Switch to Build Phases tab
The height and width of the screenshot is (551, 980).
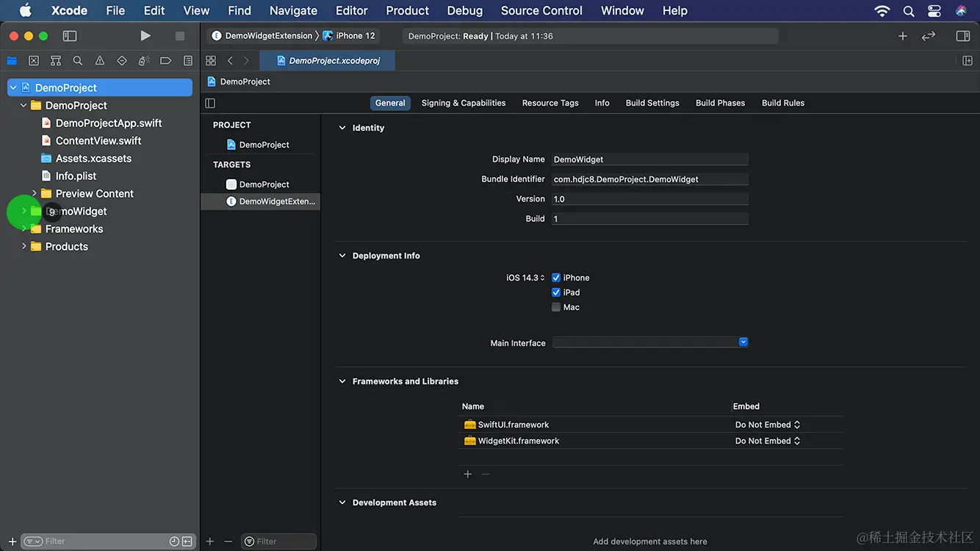(x=720, y=103)
